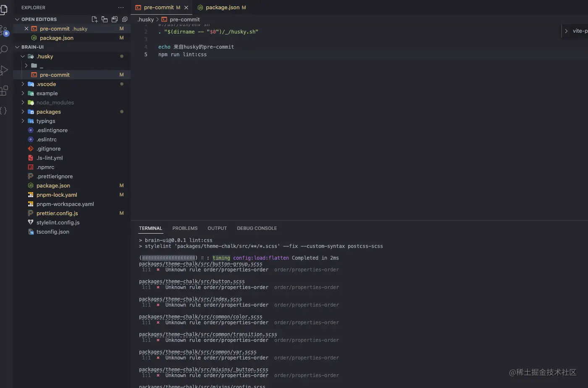Expand the packages folder
The width and height of the screenshot is (588, 388).
click(23, 112)
